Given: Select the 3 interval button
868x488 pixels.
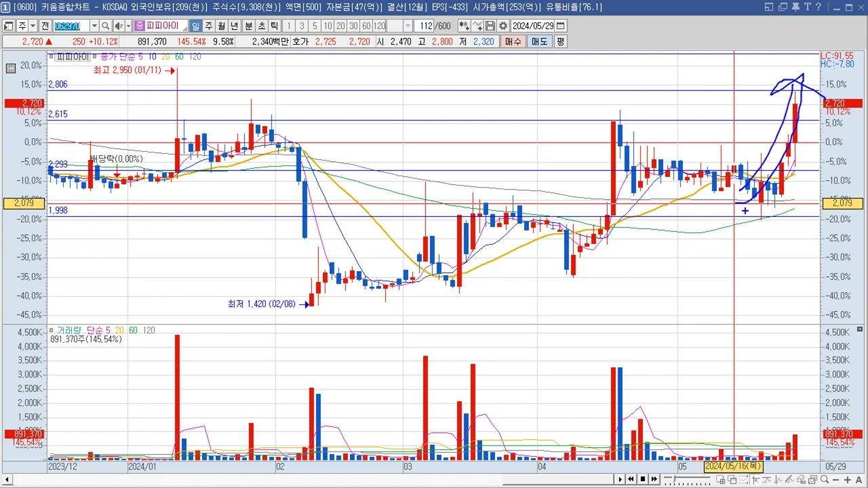Looking at the screenshot, I should pos(302,26).
